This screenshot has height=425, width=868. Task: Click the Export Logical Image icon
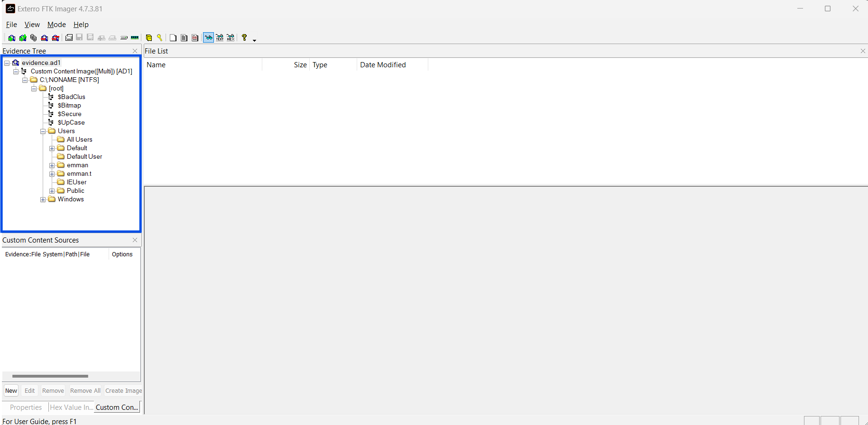(x=91, y=38)
